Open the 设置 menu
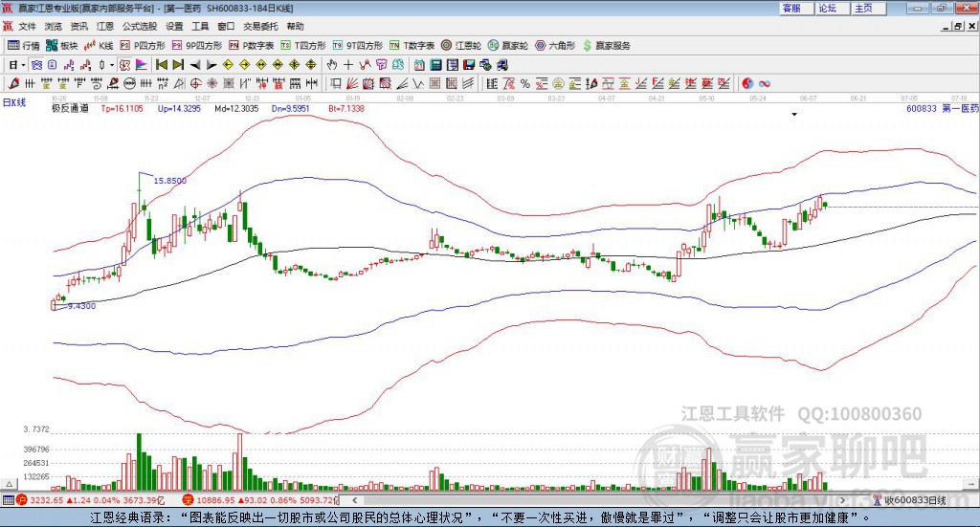This screenshot has width=980, height=527. click(x=174, y=26)
